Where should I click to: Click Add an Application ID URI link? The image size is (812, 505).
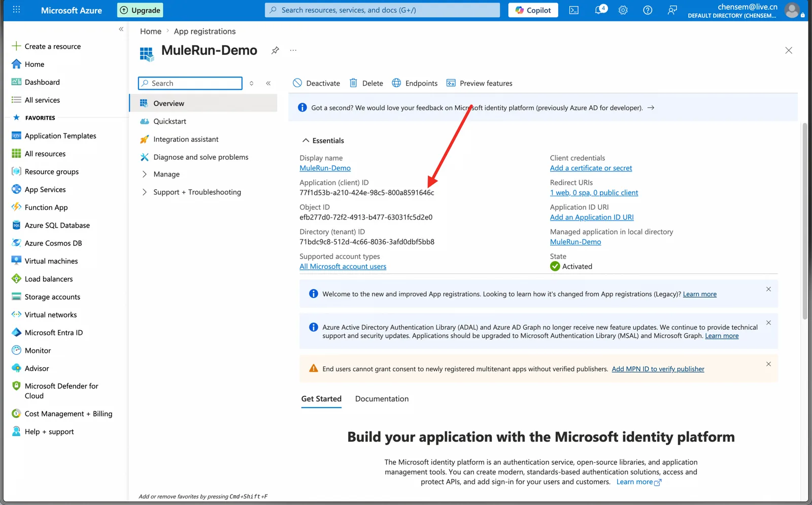tap(592, 217)
